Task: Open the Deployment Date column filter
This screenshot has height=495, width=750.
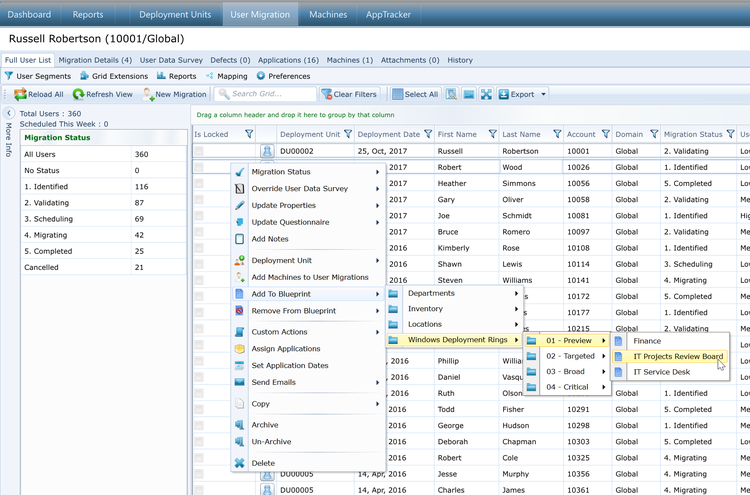Action: pos(428,134)
